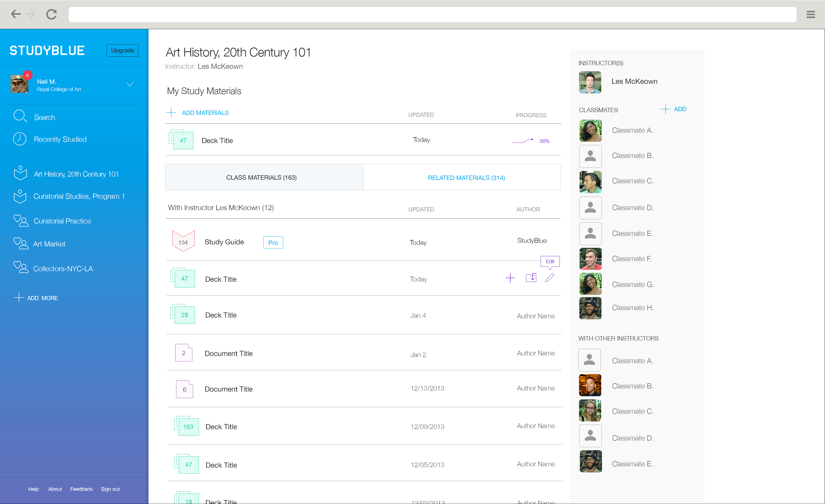Screen dimensions: 825x504
Task: Click the Sign out link
Action: (110, 489)
